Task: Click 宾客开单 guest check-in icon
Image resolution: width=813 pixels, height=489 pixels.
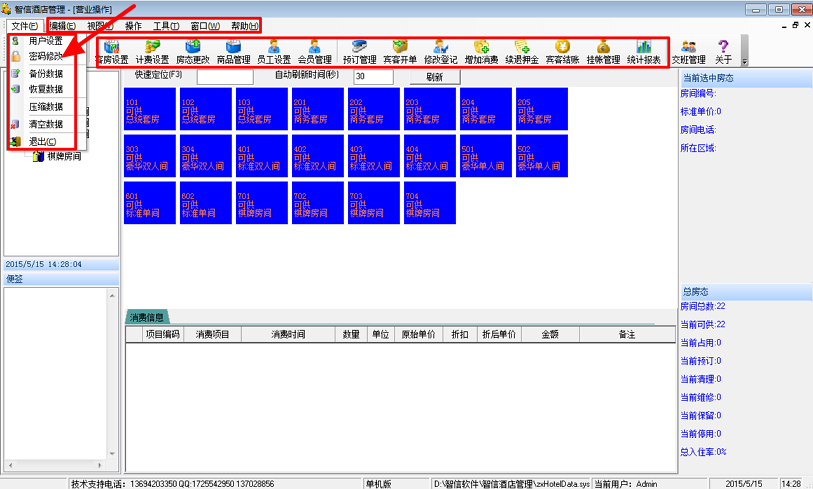Action: point(400,52)
